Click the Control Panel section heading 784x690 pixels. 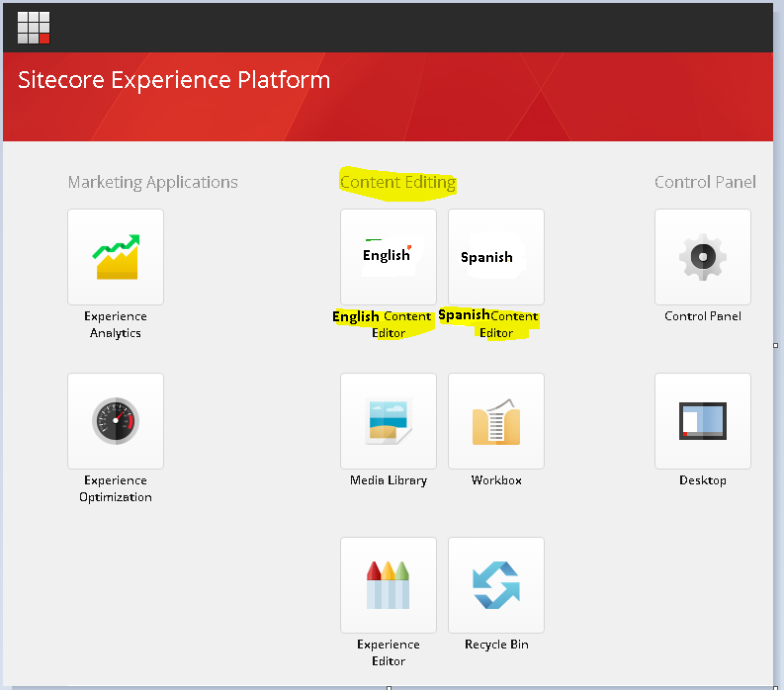pyautogui.click(x=705, y=182)
